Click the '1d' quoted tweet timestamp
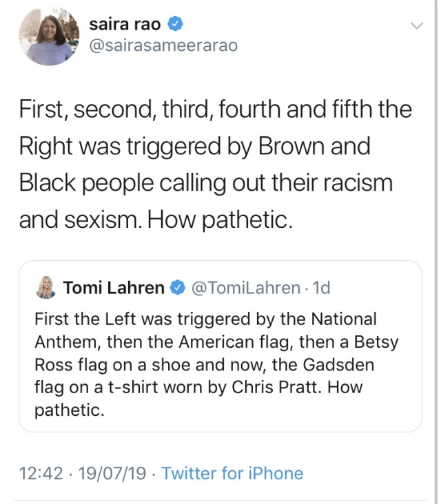This screenshot has width=441, height=504. click(x=321, y=288)
